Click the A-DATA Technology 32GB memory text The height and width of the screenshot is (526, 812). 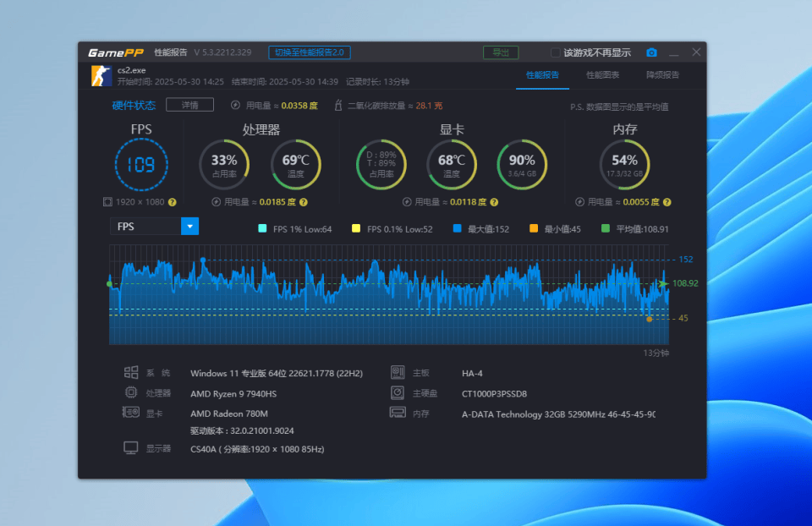pos(558,414)
